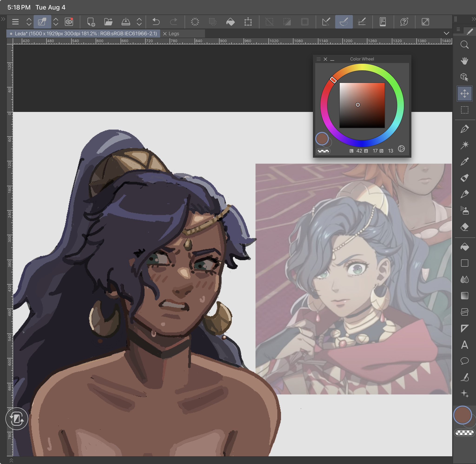Open the main hamburger menu

tap(15, 22)
